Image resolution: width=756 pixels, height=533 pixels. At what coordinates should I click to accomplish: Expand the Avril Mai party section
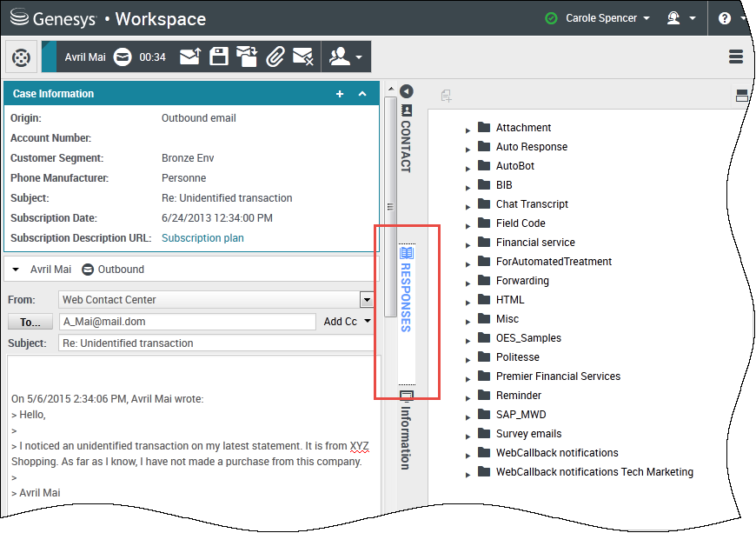coord(16,270)
